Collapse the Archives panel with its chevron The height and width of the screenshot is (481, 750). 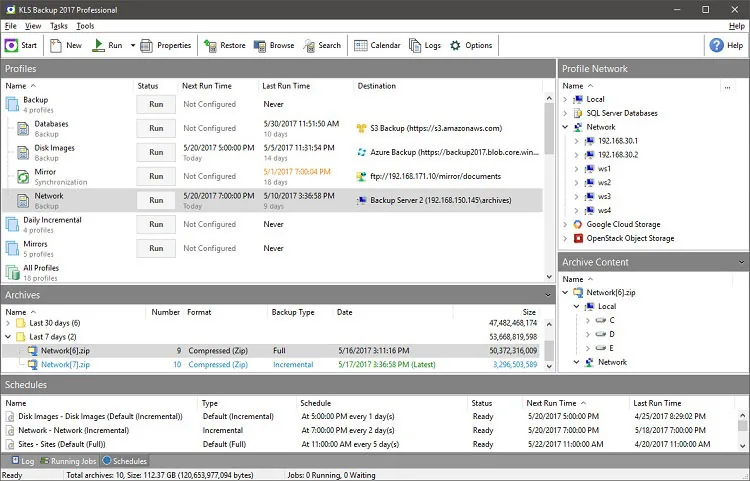(548, 295)
